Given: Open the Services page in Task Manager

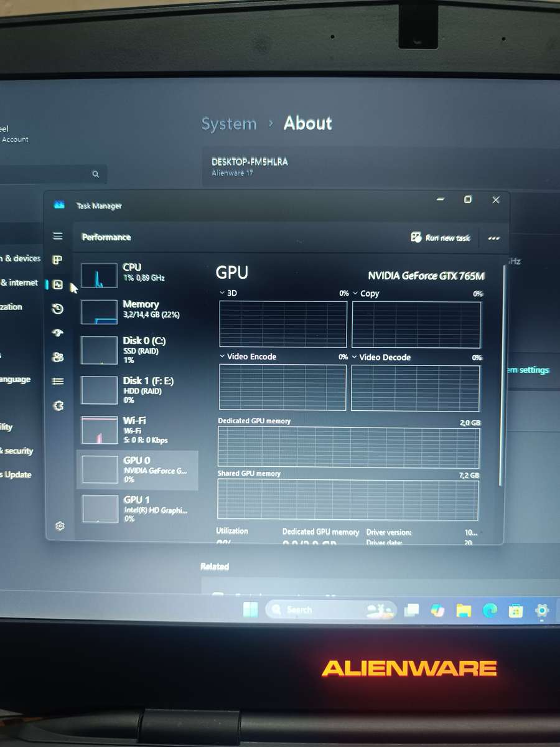Looking at the screenshot, I should point(58,405).
